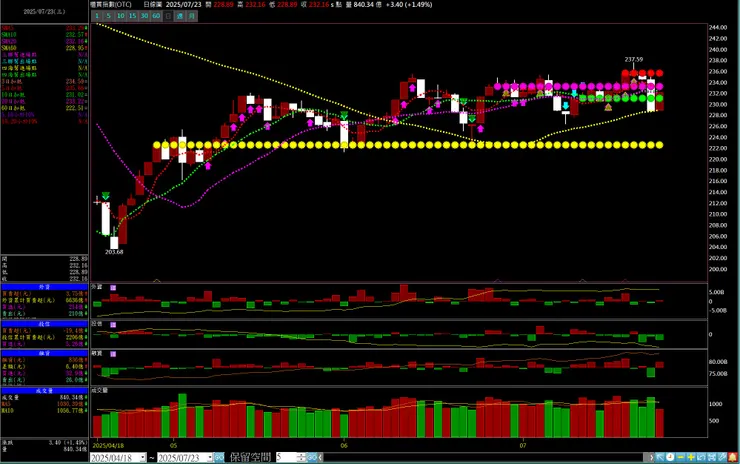Click the 融資 blue panel header

(x=44, y=353)
